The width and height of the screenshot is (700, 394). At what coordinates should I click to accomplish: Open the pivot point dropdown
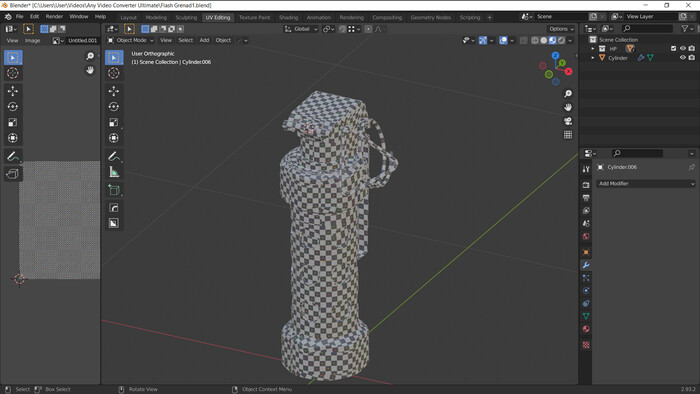point(329,29)
